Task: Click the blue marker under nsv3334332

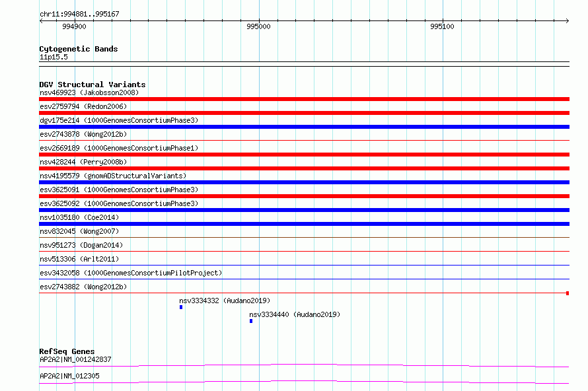Action: click(x=181, y=307)
